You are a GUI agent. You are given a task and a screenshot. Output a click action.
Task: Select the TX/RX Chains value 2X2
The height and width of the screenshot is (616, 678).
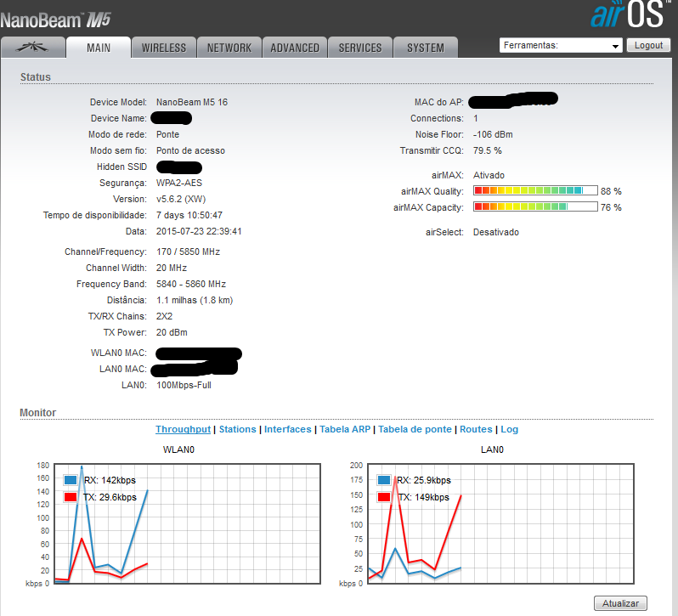click(164, 316)
